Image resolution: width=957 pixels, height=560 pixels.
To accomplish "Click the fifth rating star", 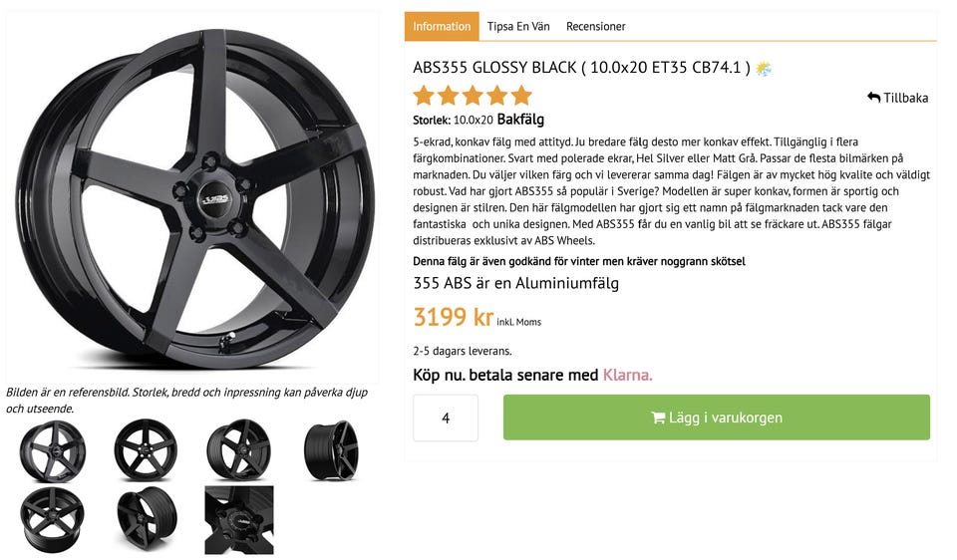I will 521,97.
